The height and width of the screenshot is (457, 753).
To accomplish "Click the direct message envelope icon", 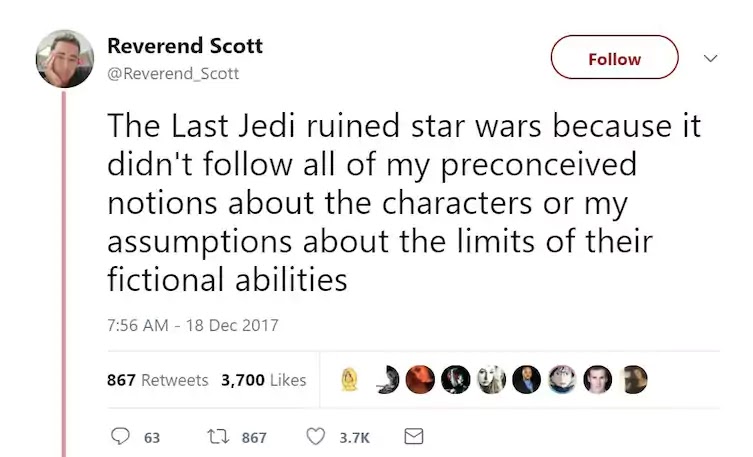I will pos(413,437).
